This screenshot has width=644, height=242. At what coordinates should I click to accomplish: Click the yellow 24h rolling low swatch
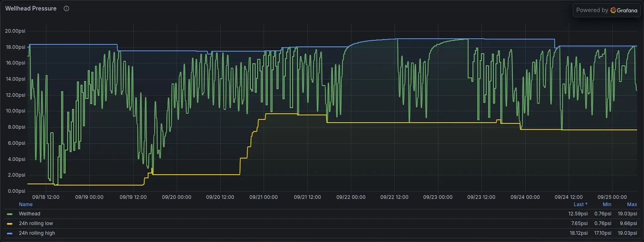click(x=10, y=224)
